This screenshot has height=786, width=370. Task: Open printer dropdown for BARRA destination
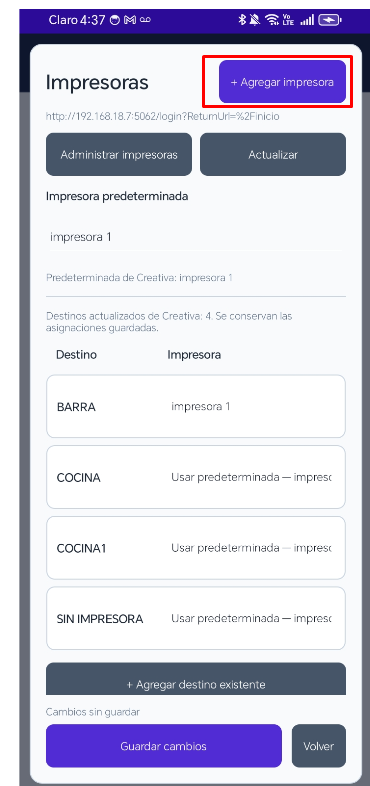tap(255, 407)
